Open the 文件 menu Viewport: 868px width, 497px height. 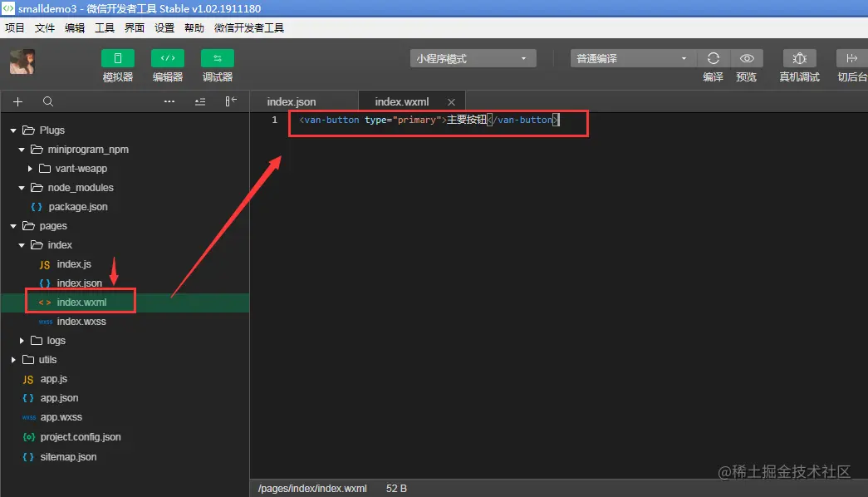pos(44,27)
